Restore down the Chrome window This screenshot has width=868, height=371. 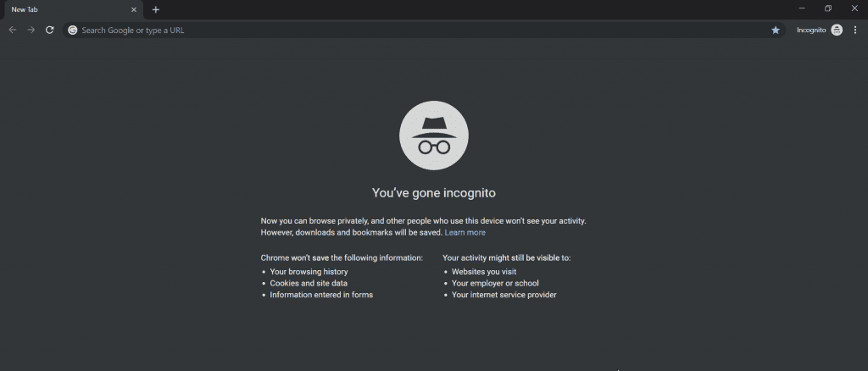[828, 8]
